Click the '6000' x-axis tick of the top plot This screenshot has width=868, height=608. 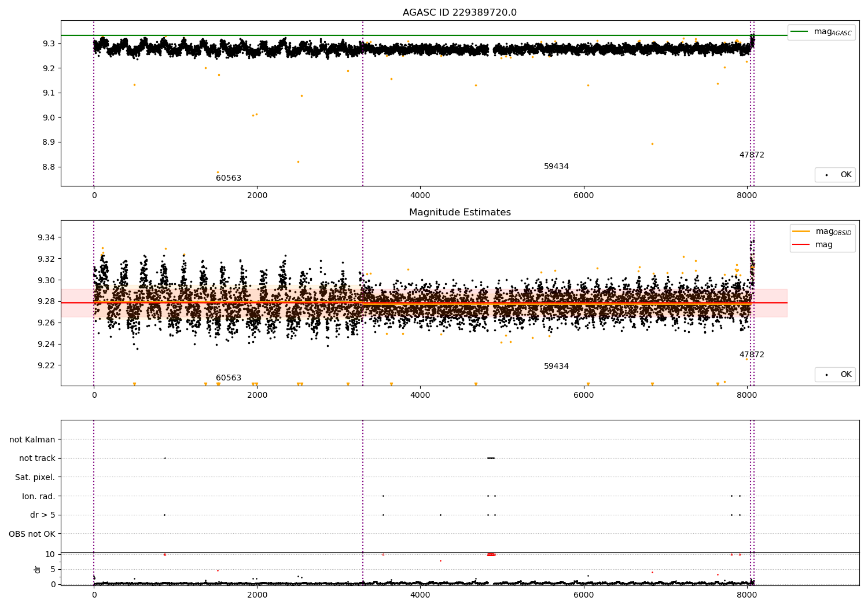[583, 196]
